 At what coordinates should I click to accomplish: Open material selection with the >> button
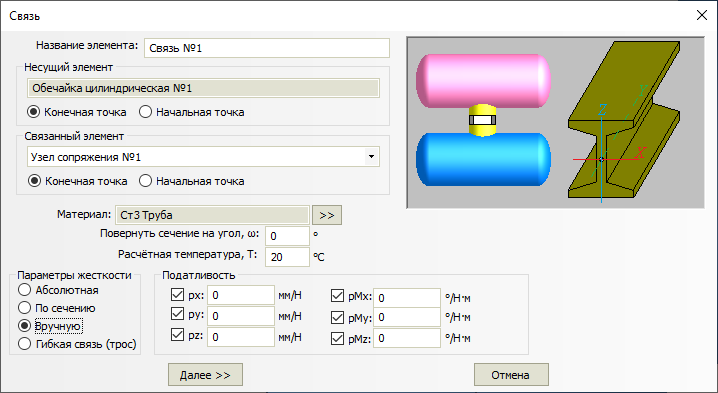point(327,215)
